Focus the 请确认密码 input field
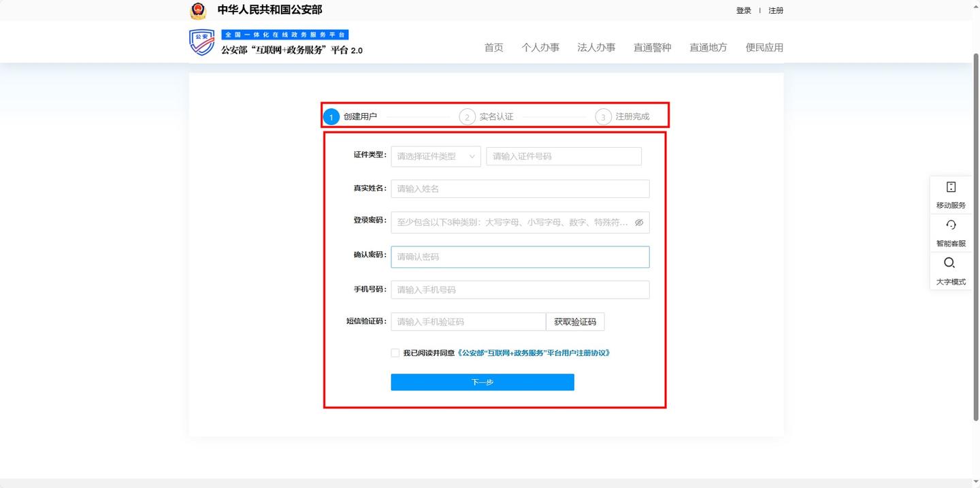This screenshot has height=488, width=980. coord(520,257)
